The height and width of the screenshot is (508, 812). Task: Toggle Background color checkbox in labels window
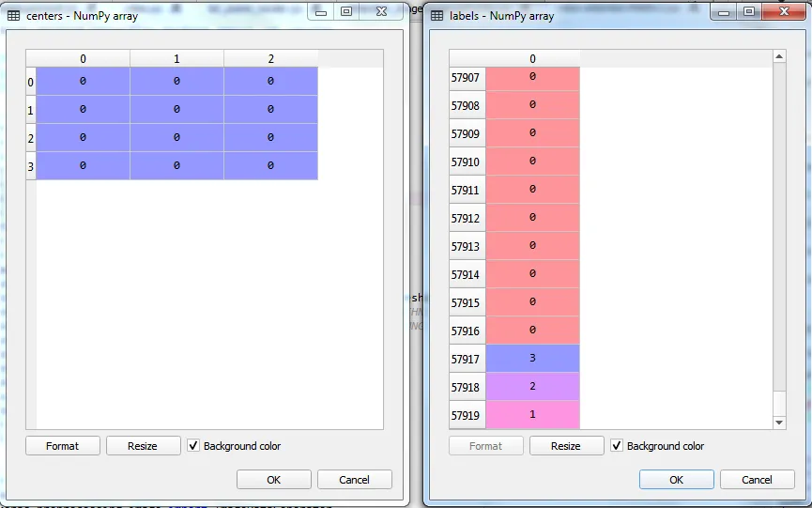click(x=616, y=446)
